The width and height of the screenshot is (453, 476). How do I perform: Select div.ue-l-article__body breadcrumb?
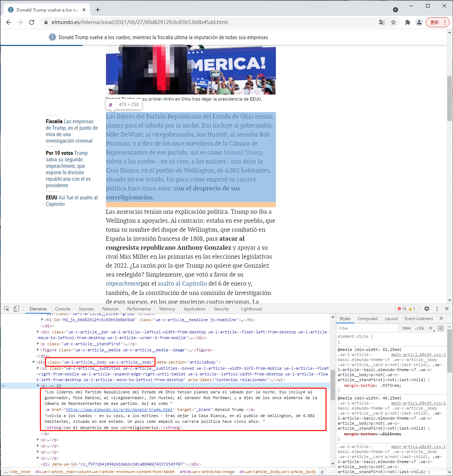278,472
